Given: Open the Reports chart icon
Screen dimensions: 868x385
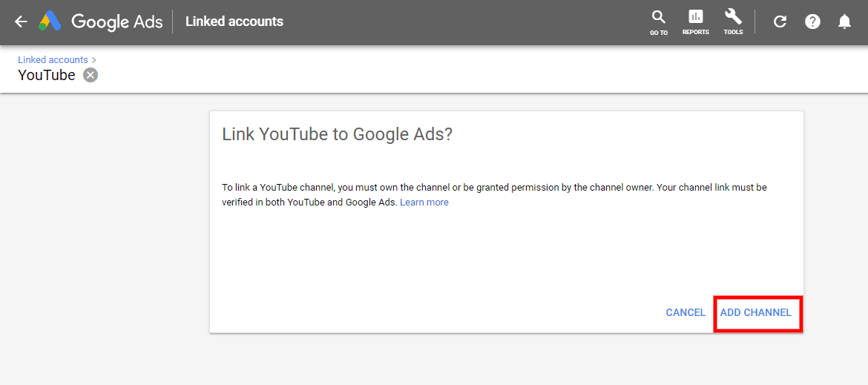Looking at the screenshot, I should [696, 22].
